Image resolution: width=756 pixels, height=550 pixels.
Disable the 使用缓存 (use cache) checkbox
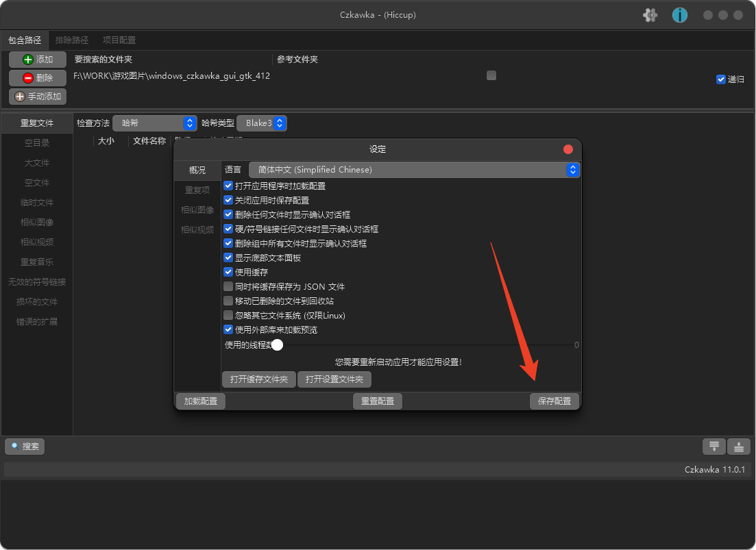coord(228,271)
